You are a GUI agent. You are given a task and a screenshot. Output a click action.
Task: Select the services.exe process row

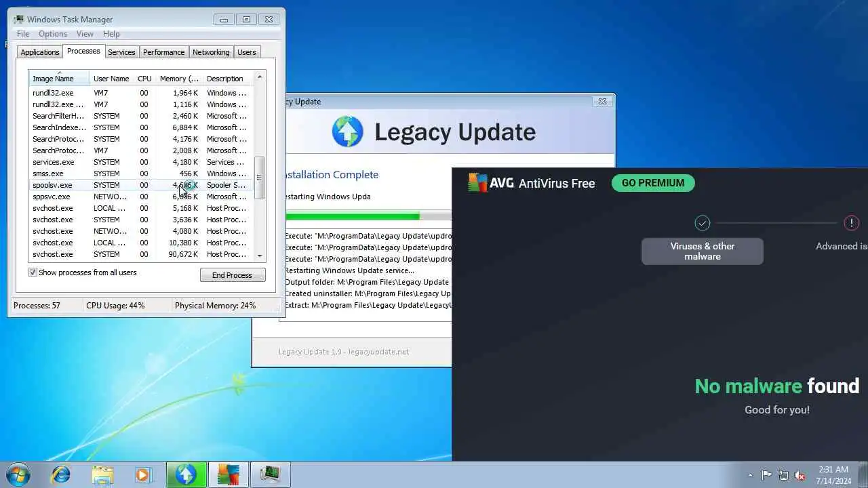click(x=140, y=162)
